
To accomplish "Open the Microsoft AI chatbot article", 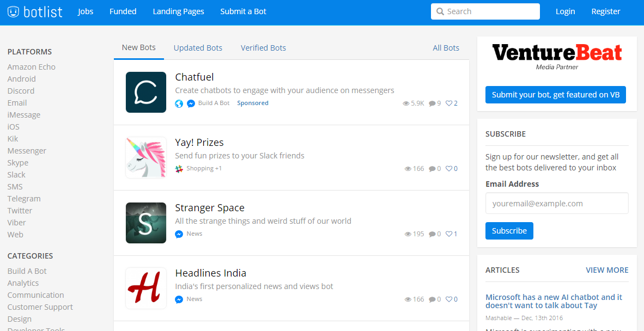I will [x=554, y=301].
